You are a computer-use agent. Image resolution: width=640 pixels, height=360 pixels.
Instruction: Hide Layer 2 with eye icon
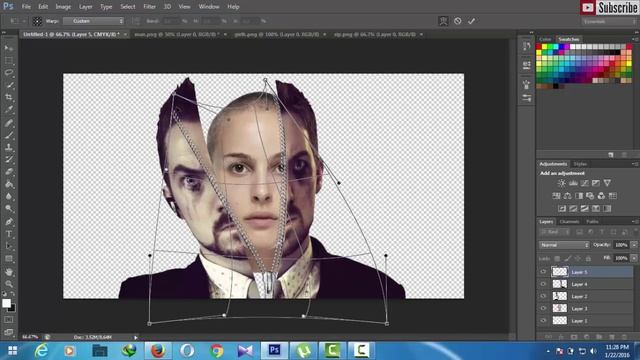tap(543, 296)
